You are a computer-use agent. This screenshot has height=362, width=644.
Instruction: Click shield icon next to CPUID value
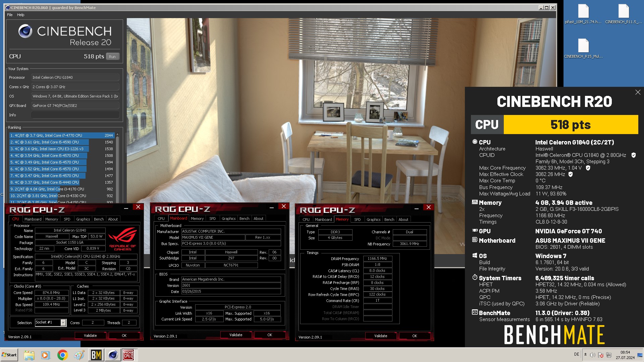(634, 155)
